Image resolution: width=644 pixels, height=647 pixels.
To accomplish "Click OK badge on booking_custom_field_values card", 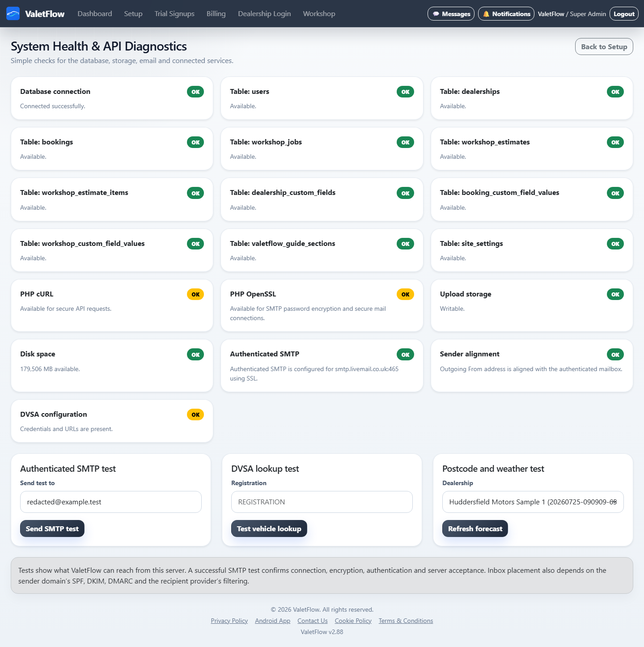I will click(x=615, y=193).
